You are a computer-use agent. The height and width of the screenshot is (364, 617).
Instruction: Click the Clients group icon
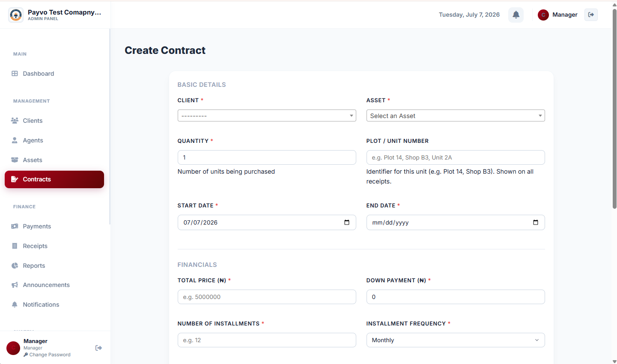click(15, 121)
